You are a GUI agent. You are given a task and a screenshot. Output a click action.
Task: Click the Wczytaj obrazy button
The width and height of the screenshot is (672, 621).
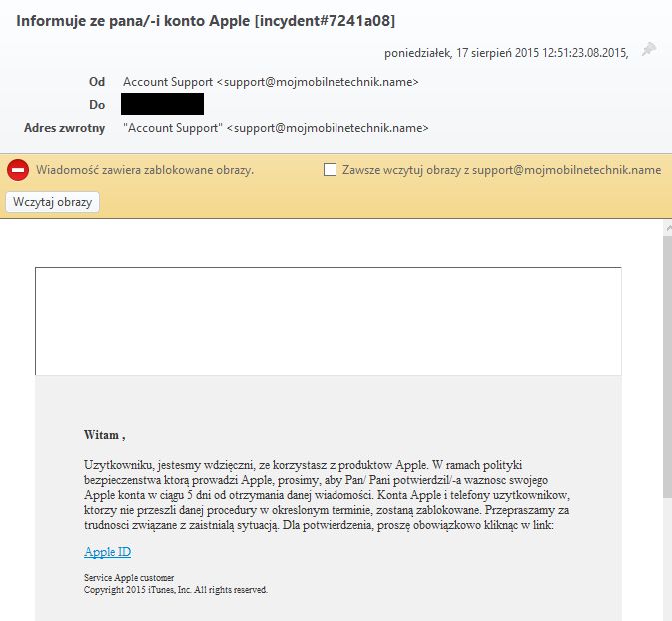pos(52,202)
